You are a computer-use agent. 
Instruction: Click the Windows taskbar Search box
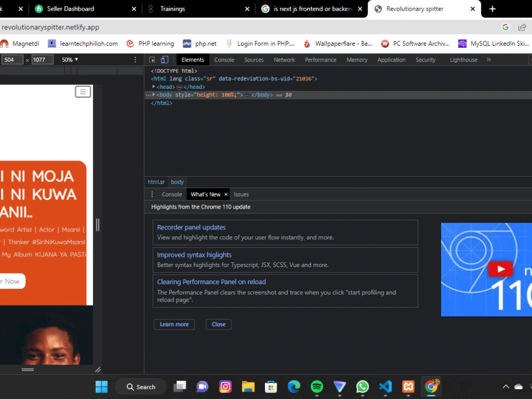click(x=141, y=387)
